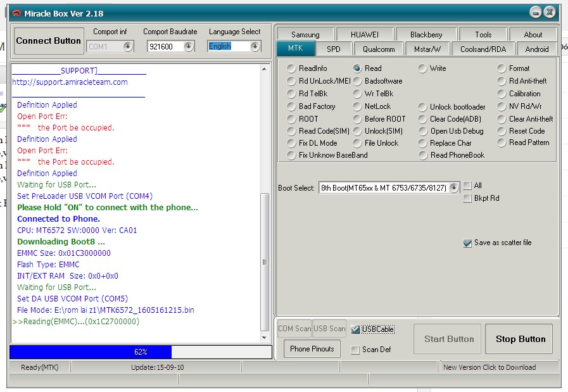Image resolution: width=568 pixels, height=392 pixels.
Task: Select the Rd Anti-theft radio button
Action: (502, 81)
